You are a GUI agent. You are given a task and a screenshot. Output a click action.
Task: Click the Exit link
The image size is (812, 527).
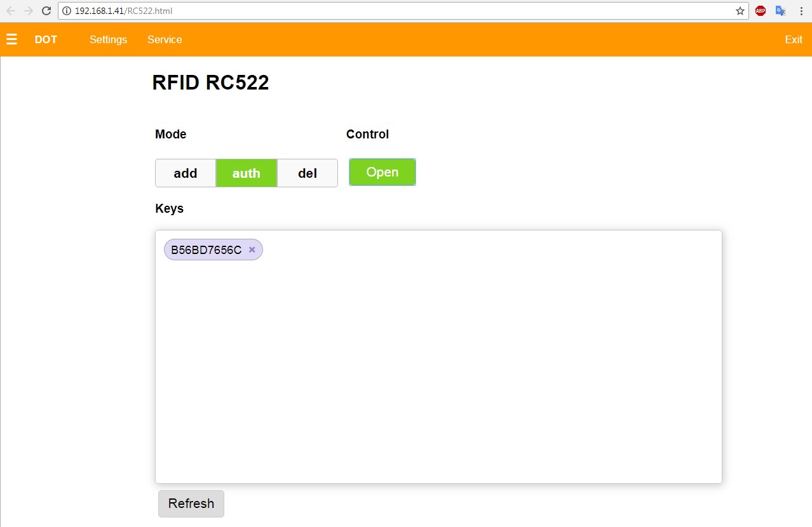(794, 39)
